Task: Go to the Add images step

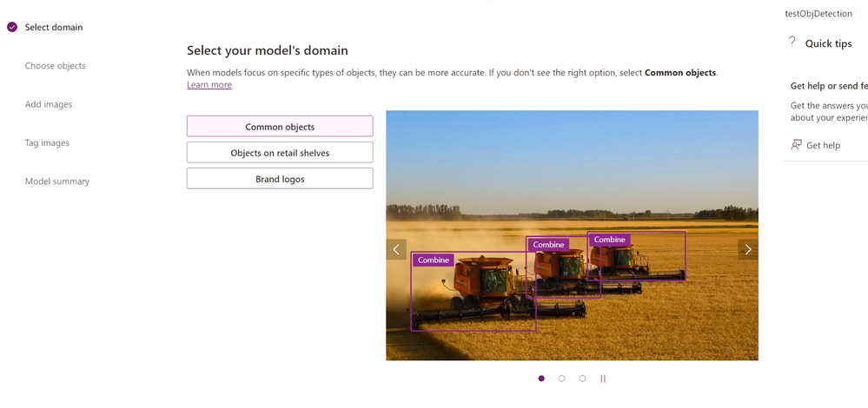Action: pos(49,104)
